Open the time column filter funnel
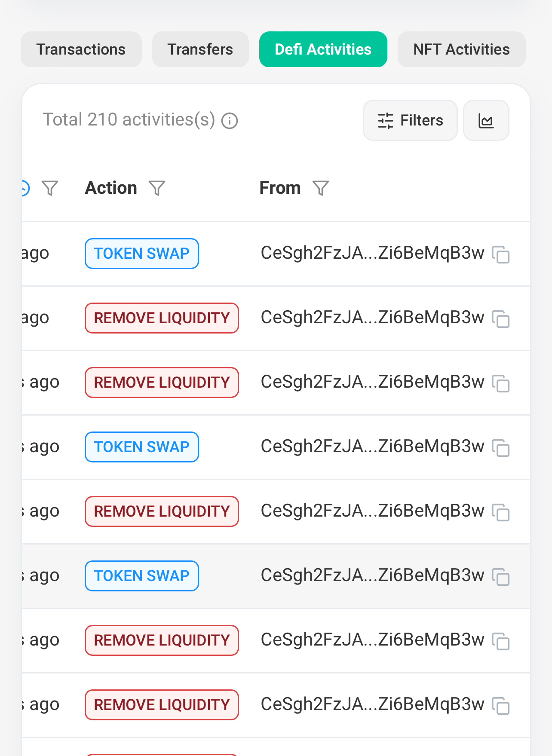 tap(50, 188)
